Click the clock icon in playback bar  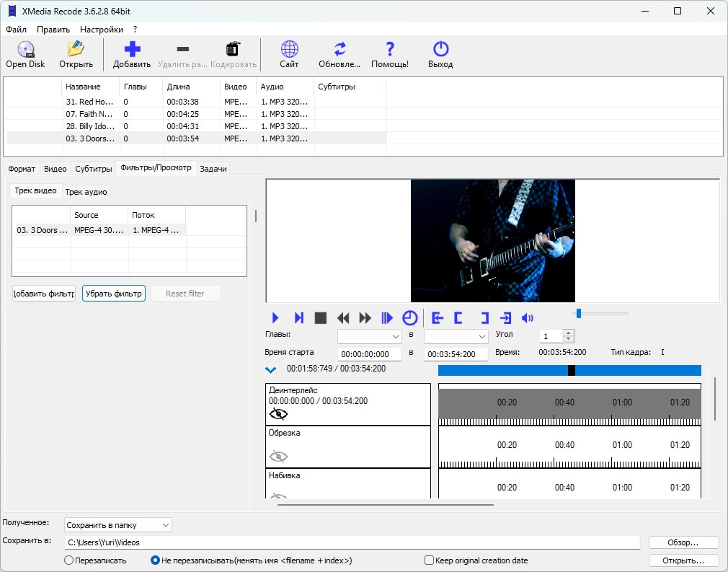(x=409, y=318)
